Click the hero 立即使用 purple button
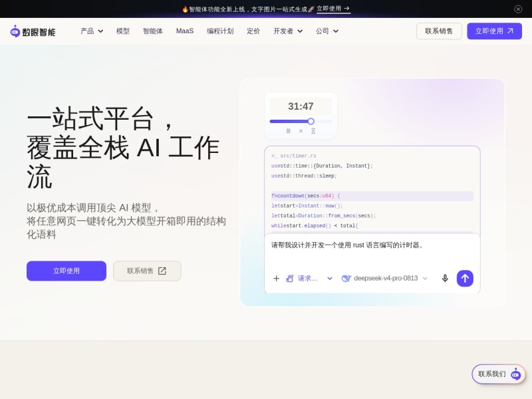 tap(66, 271)
